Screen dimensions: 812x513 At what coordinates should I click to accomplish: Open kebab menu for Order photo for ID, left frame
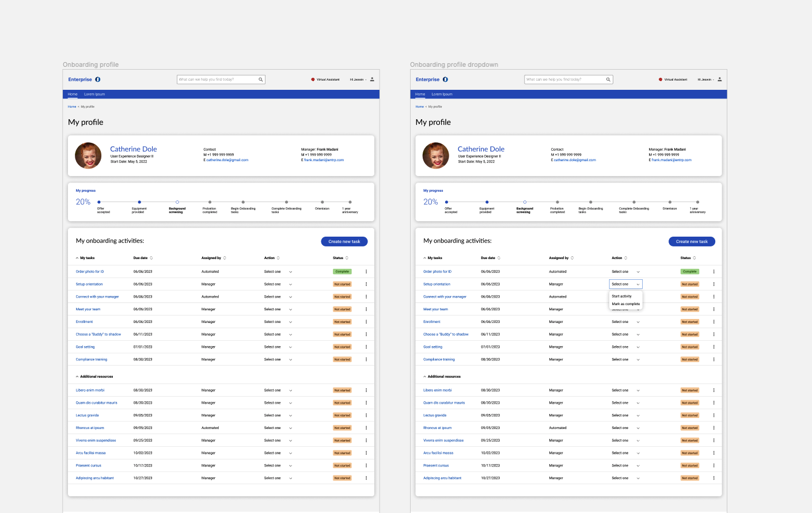pyautogui.click(x=366, y=272)
